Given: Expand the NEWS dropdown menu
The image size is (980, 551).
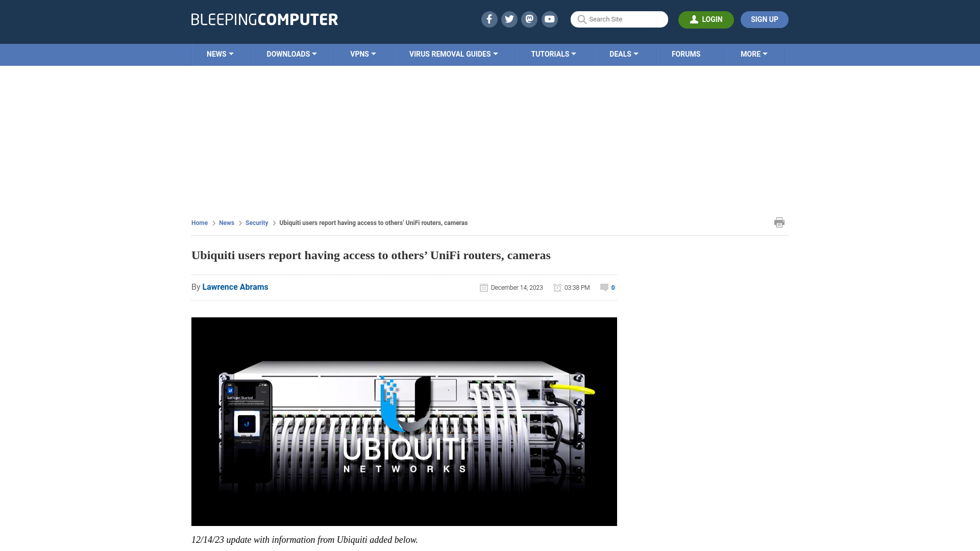Looking at the screenshot, I should [x=219, y=54].
